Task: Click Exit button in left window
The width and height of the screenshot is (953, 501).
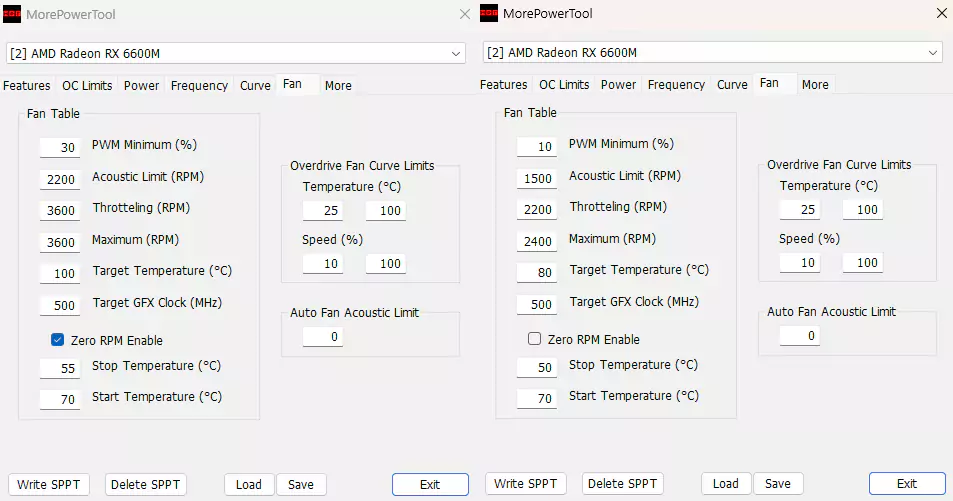Action: pyautogui.click(x=430, y=485)
